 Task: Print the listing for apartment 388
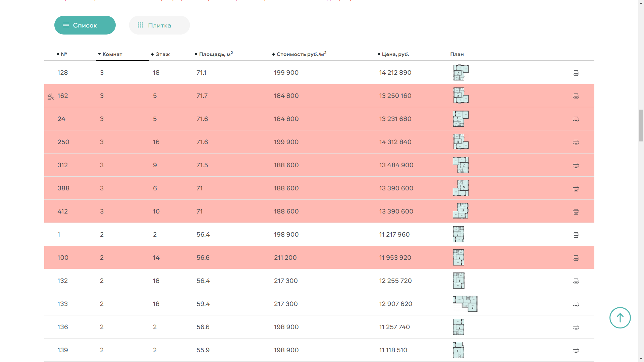click(576, 189)
